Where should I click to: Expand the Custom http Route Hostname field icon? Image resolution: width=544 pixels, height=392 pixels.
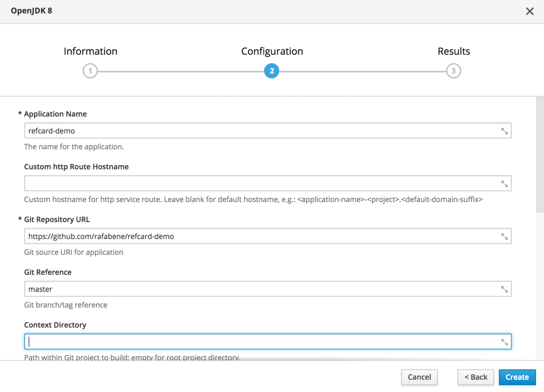click(504, 184)
